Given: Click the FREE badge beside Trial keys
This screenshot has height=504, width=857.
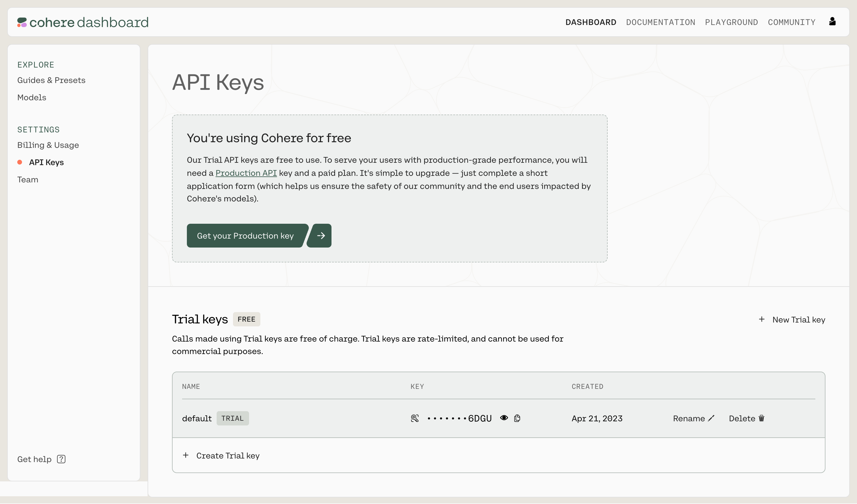Looking at the screenshot, I should coord(247,319).
